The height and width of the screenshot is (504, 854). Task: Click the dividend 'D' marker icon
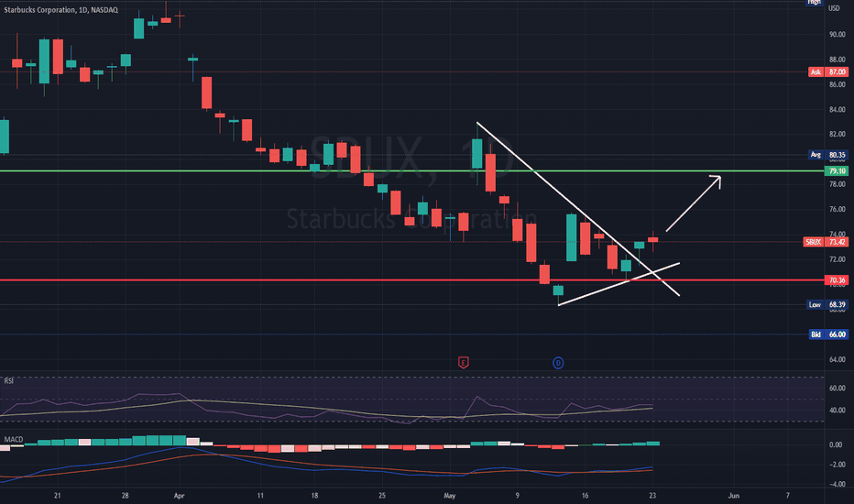(x=558, y=362)
